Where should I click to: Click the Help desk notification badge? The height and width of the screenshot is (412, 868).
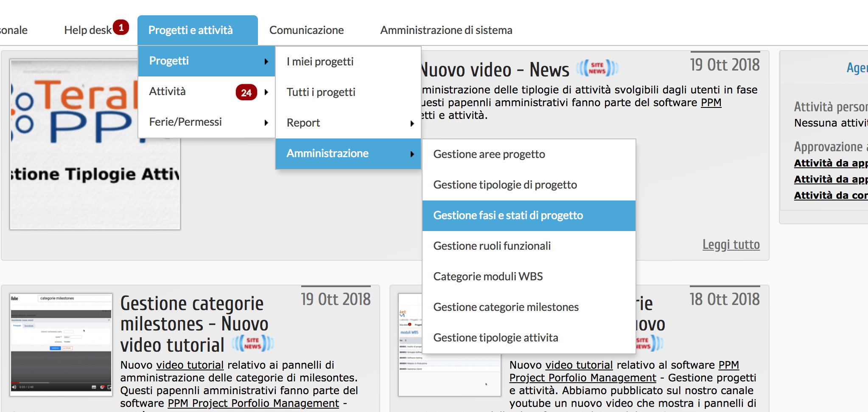click(x=121, y=28)
